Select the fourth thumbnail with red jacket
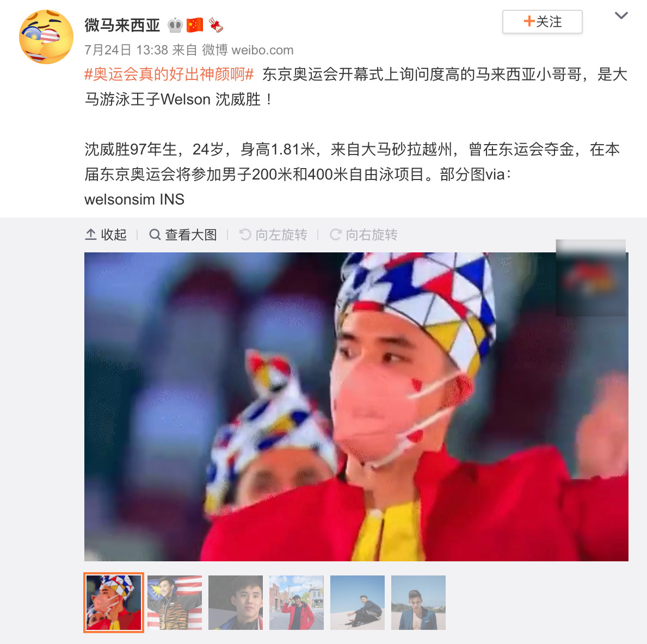 297,602
